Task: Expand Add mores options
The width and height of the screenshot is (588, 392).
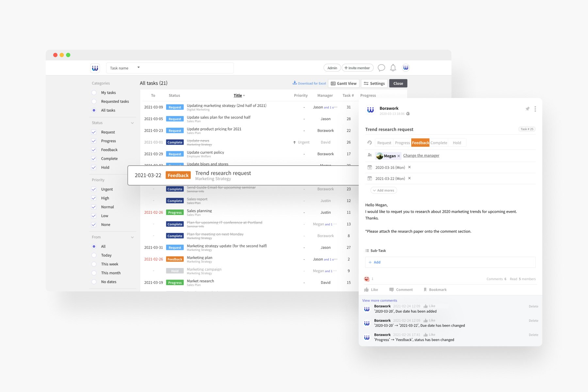Action: click(384, 190)
